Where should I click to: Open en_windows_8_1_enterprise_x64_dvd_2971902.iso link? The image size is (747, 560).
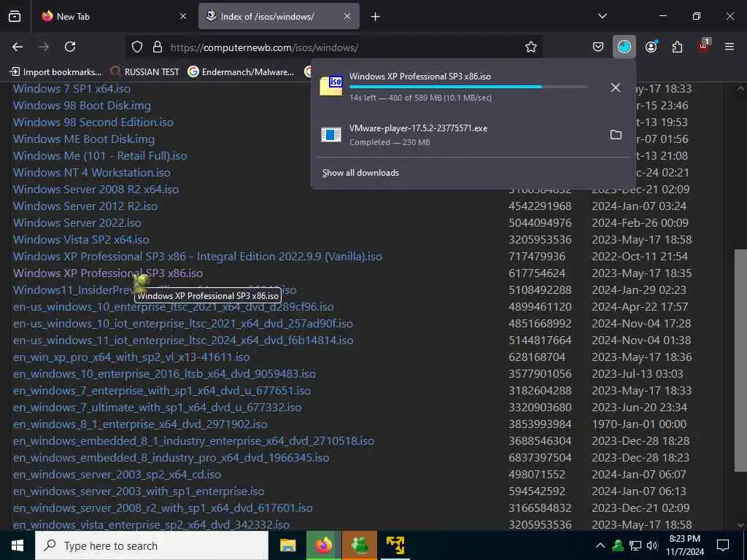(x=140, y=424)
